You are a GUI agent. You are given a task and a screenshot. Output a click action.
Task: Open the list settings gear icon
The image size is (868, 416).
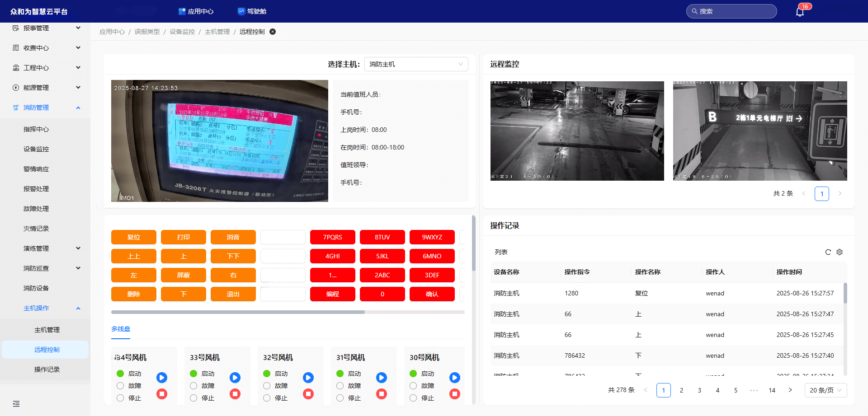coord(840,252)
